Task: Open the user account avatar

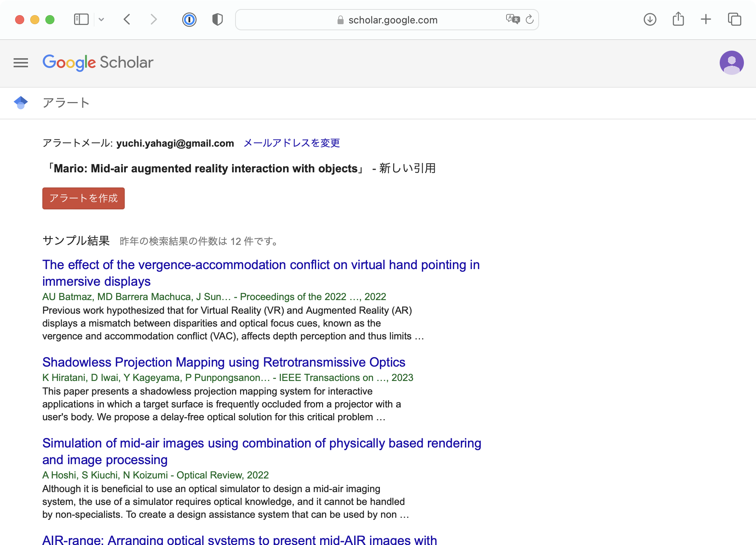Action: click(731, 63)
